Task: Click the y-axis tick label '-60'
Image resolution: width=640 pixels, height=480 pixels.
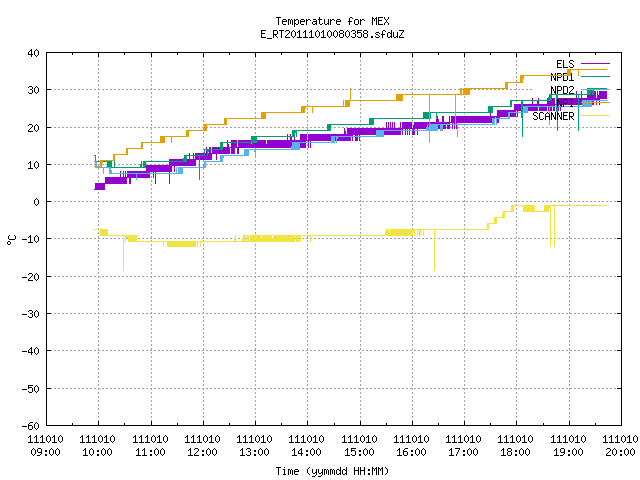Action: tap(31, 426)
